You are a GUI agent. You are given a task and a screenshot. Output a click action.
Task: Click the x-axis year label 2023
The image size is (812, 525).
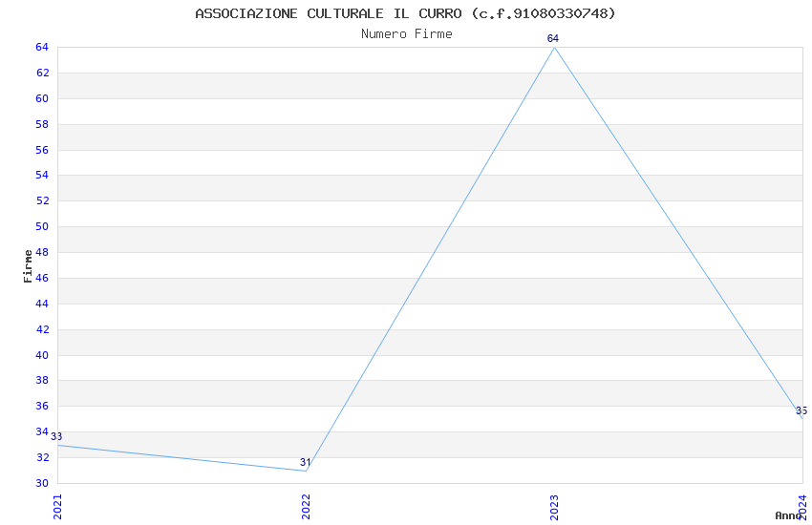(554, 507)
